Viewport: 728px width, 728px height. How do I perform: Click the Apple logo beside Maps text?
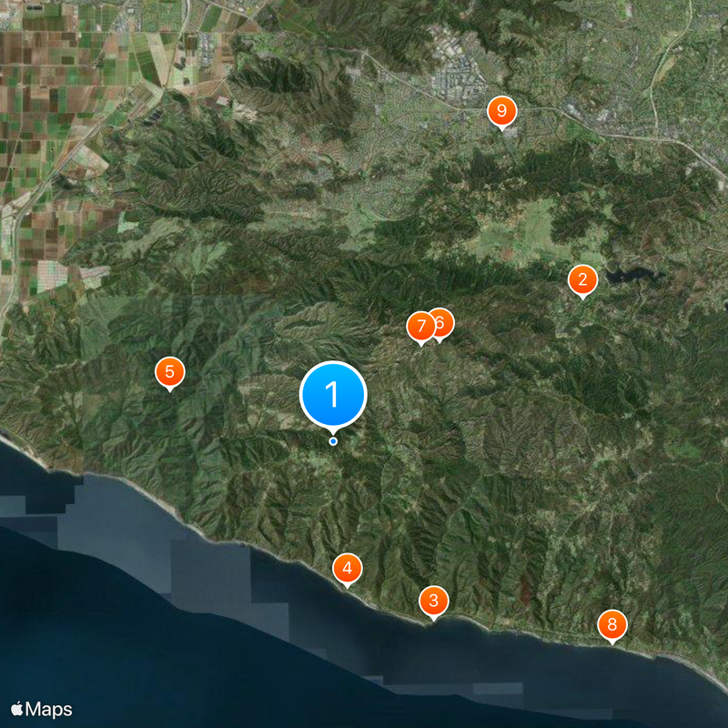coord(16,709)
